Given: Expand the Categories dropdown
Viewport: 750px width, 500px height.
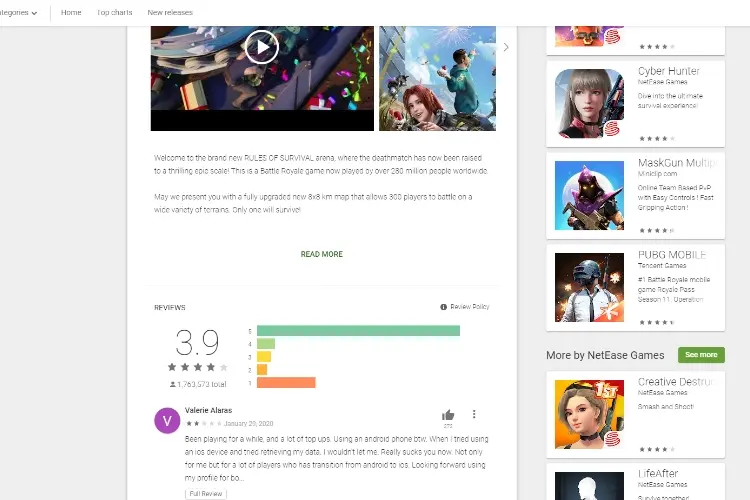Looking at the screenshot, I should click(18, 12).
